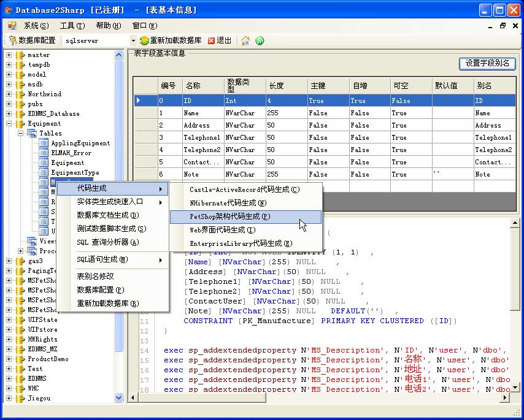Click the Tables folder icon
This screenshot has width=524, height=420.
click(32, 133)
